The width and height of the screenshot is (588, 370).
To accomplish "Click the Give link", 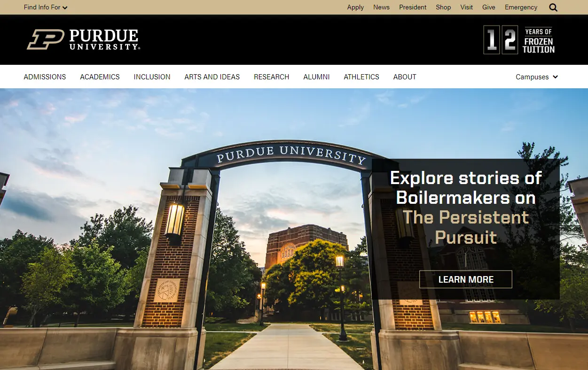I will [x=489, y=8].
